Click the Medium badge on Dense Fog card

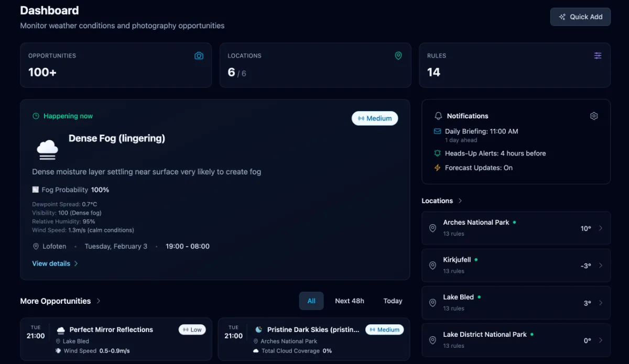[x=375, y=118]
